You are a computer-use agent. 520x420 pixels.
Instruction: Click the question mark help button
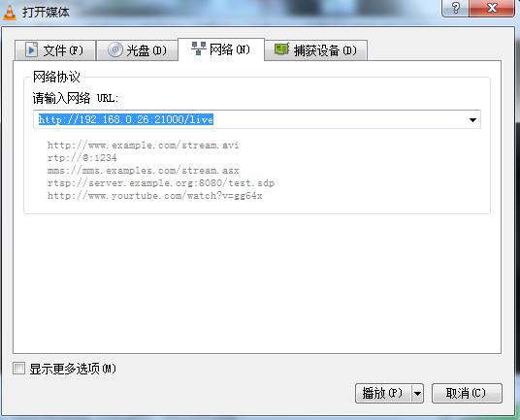(455, 8)
